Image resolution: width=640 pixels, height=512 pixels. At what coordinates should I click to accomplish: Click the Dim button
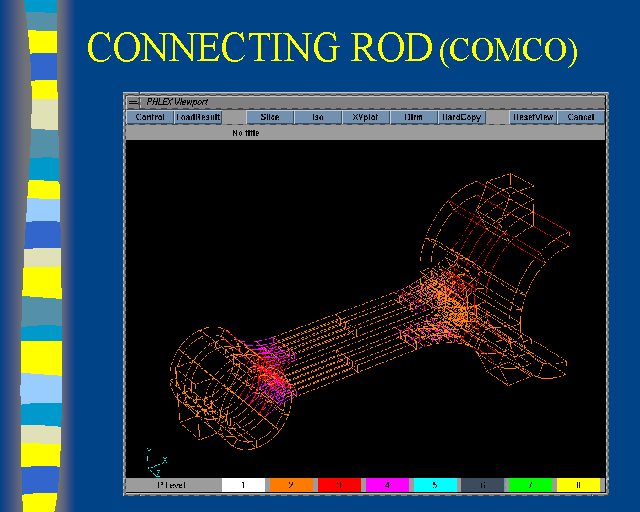point(412,117)
